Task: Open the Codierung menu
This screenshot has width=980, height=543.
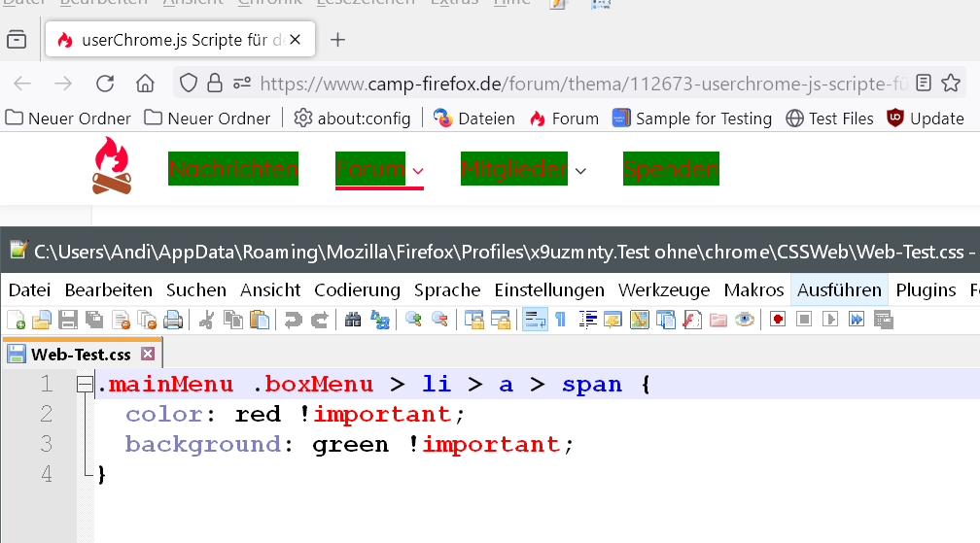Action: 357,290
